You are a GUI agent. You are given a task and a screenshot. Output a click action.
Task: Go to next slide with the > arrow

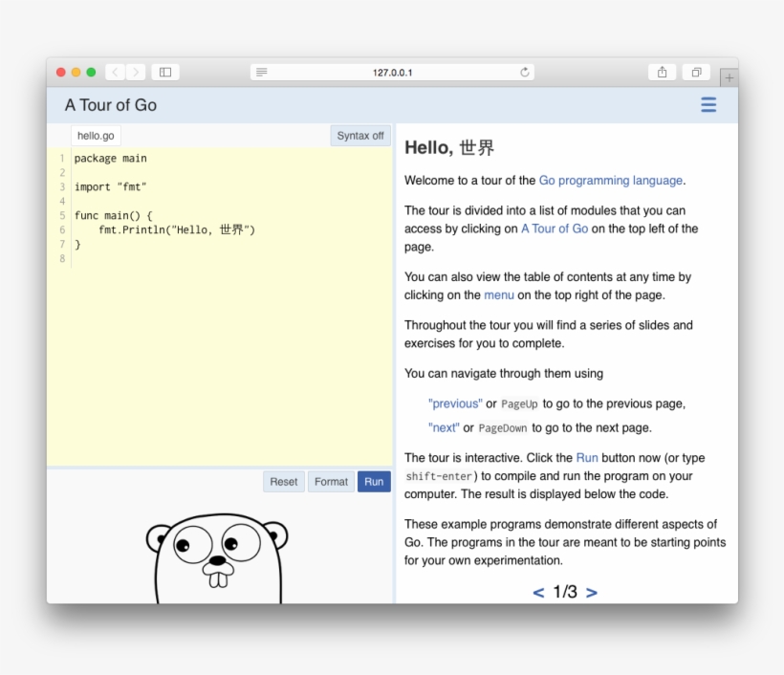tap(592, 593)
